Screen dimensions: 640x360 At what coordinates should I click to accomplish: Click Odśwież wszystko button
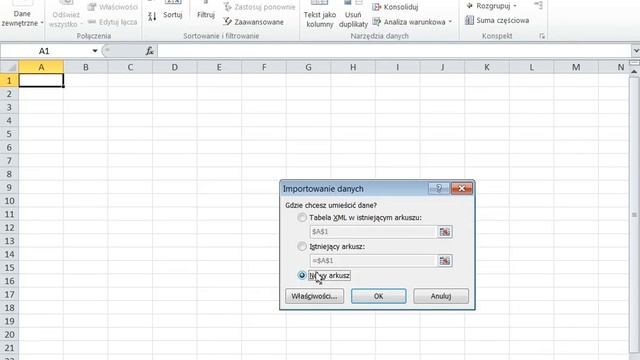point(66,14)
